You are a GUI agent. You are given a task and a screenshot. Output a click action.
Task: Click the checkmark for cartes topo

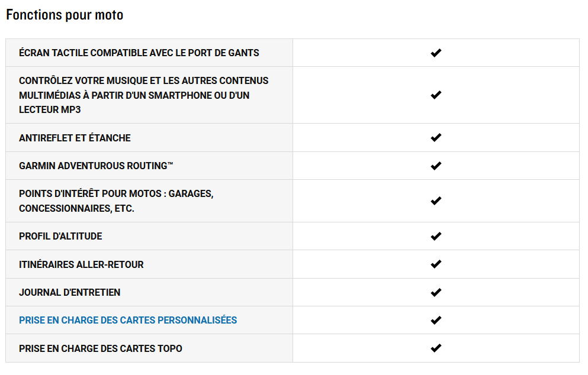tap(436, 348)
